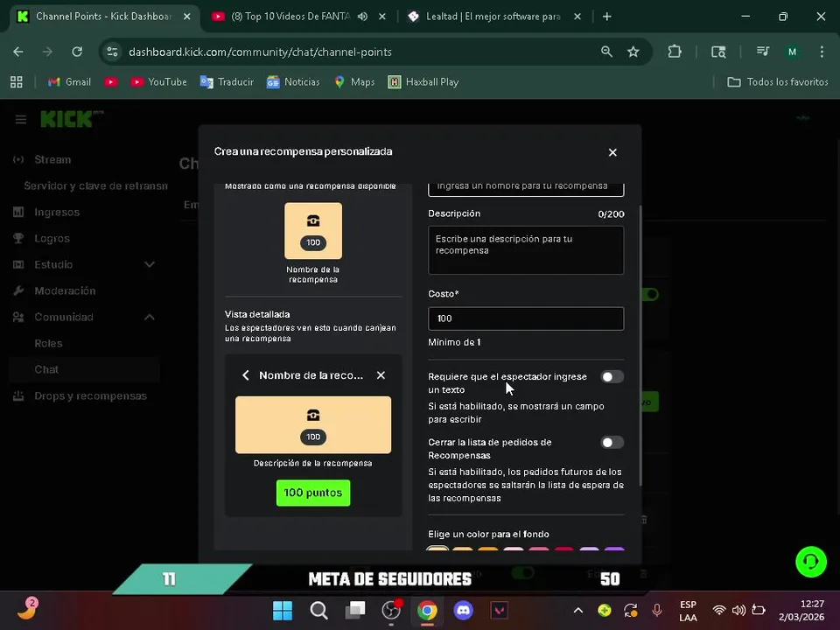Open Stream in the sidebar
840x630 pixels.
click(x=52, y=159)
